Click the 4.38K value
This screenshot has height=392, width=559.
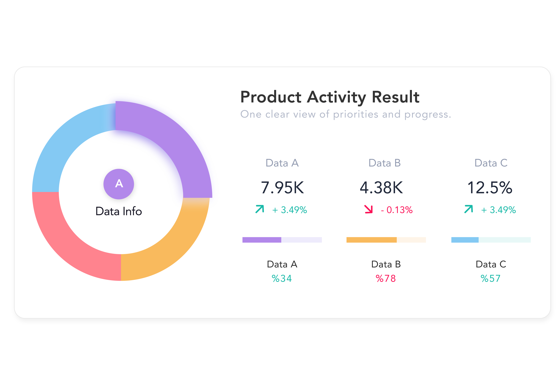[x=381, y=188]
